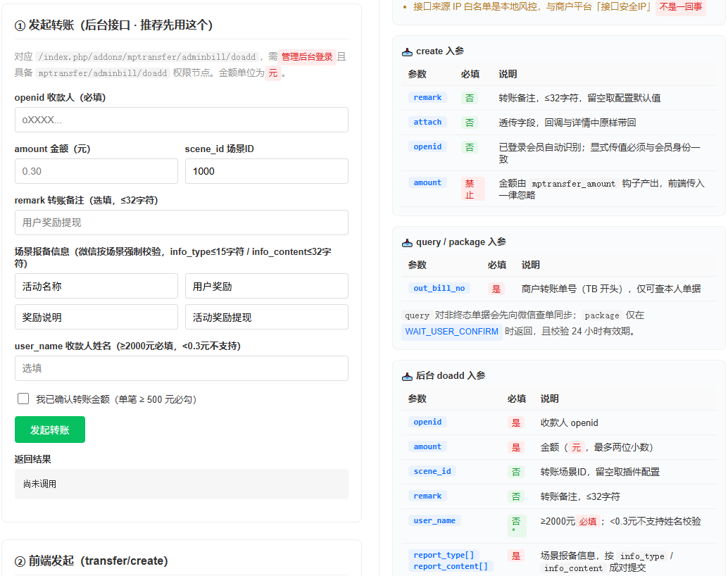728x576 pixels.
Task: Click the info_content code tag in 后台 doadd table
Action: pos(573,568)
